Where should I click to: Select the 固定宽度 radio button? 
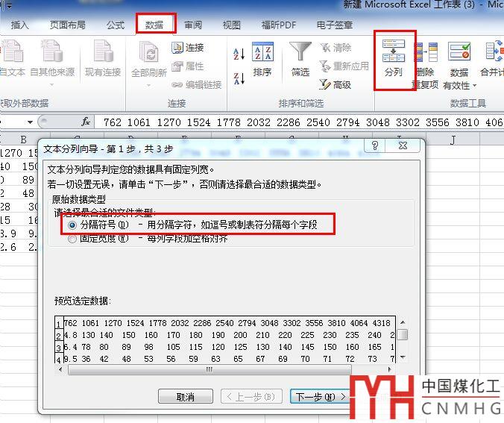(x=72, y=239)
